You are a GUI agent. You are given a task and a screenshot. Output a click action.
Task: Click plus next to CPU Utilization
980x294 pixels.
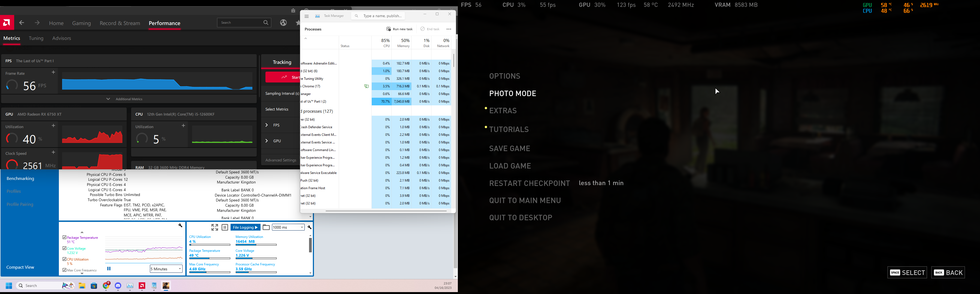(183, 125)
